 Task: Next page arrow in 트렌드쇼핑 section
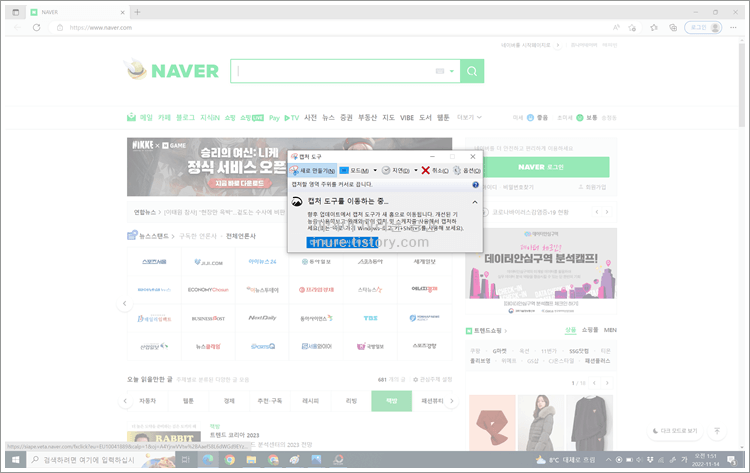point(607,383)
